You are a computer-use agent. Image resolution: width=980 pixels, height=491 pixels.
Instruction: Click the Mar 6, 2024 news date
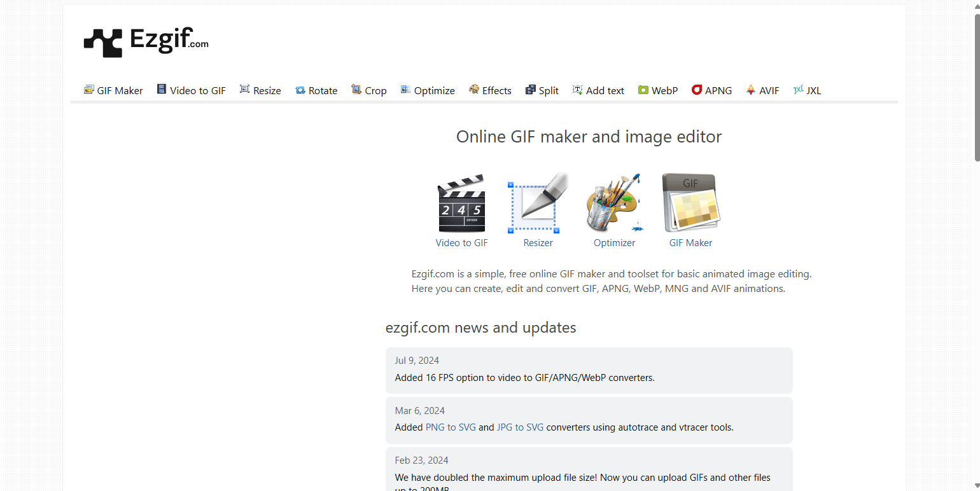coord(419,411)
